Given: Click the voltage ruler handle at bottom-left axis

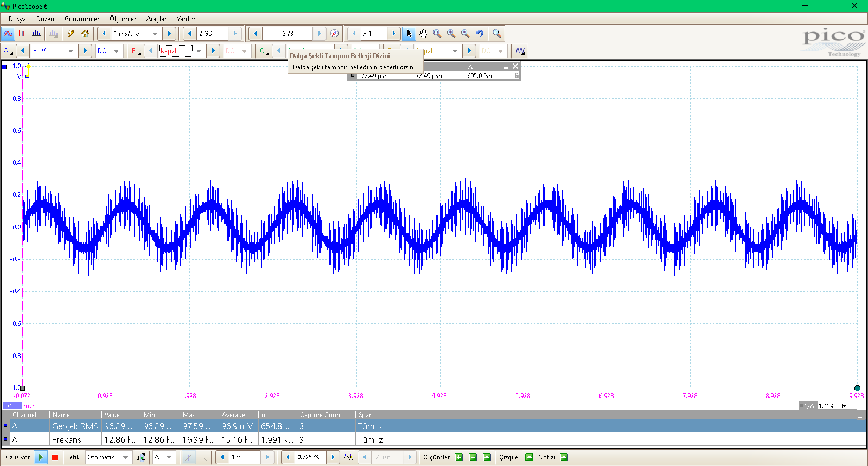Looking at the screenshot, I should click(x=22, y=388).
